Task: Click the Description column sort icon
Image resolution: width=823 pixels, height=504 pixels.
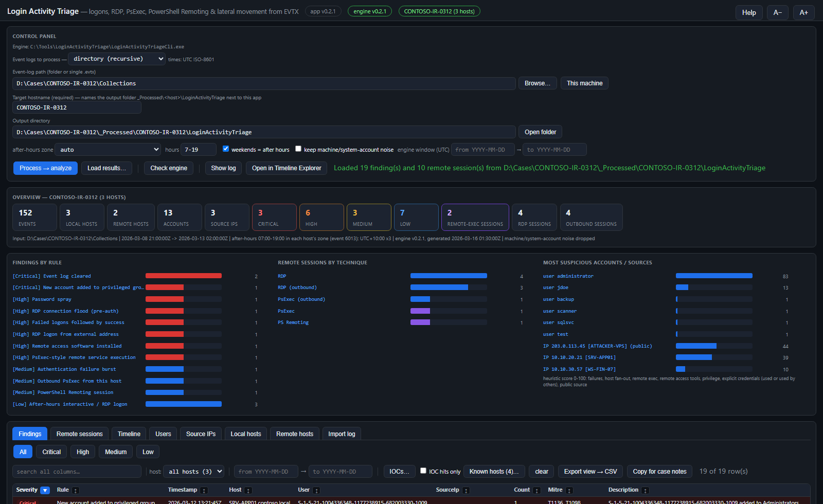Action: [x=645, y=491]
